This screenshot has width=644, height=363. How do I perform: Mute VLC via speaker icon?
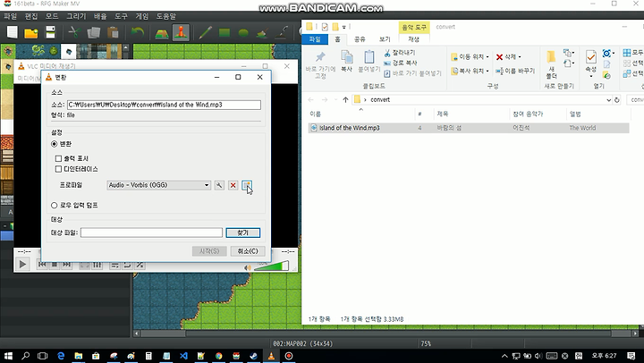coord(248,267)
